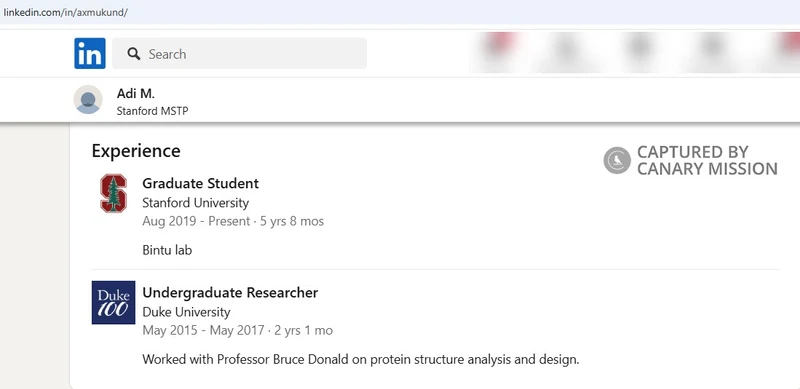Open the Undergraduate Researcher position title
Viewport: 800px width, 389px height.
pos(230,293)
